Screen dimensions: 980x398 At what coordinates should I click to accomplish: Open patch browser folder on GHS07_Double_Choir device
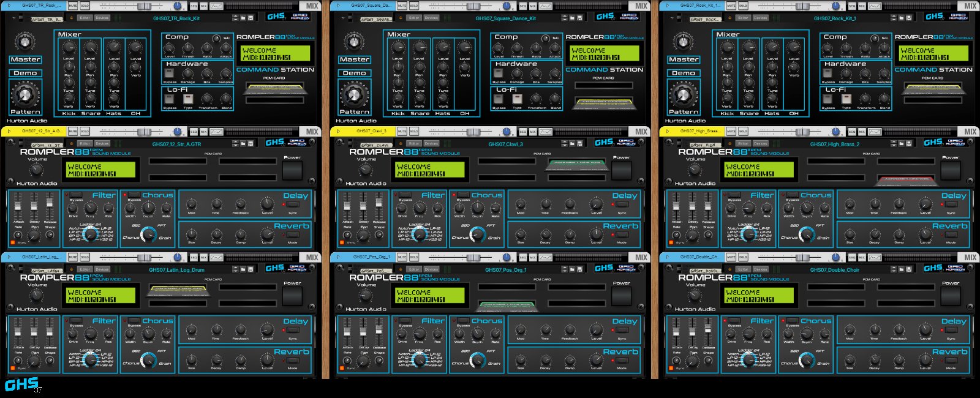(x=901, y=270)
